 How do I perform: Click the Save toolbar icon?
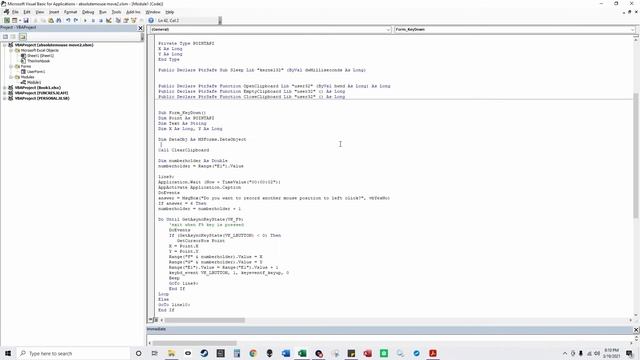26,20
